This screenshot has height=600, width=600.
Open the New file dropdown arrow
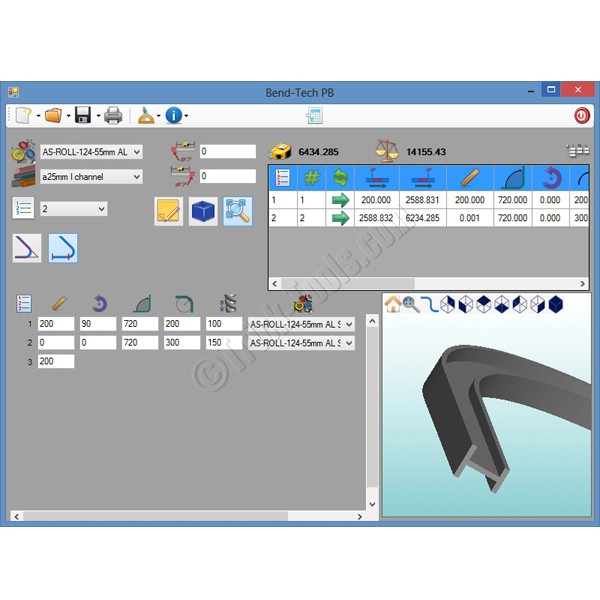coord(38,116)
